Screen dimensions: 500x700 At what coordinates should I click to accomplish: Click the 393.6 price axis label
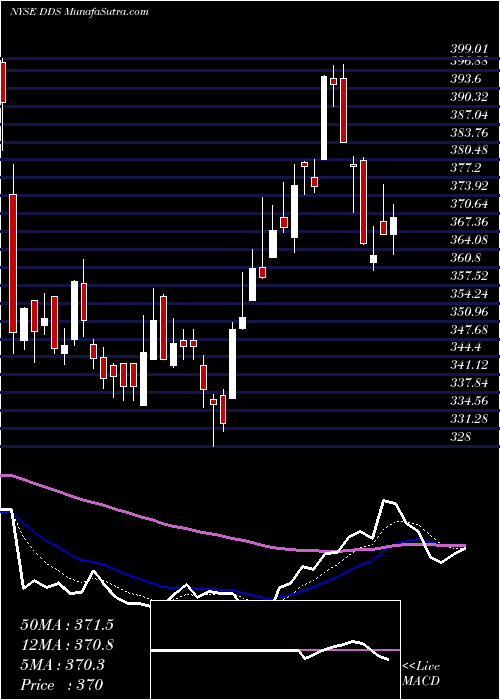pyautogui.click(x=465, y=79)
